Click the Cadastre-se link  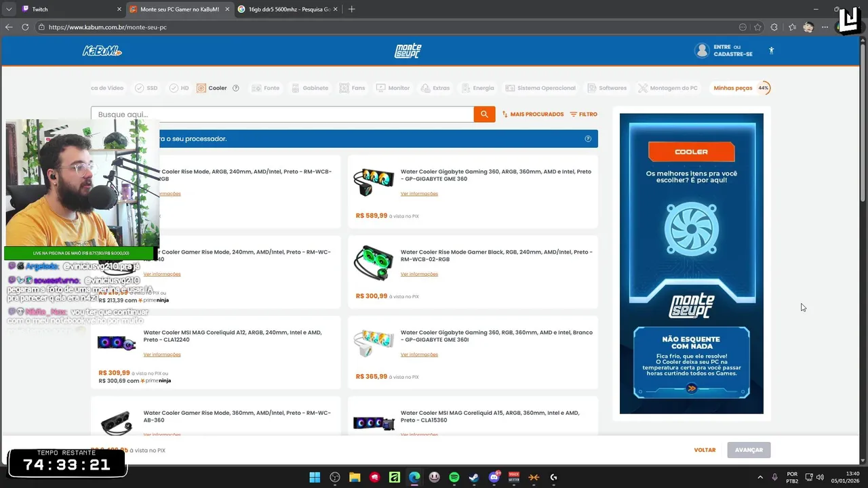tap(733, 54)
